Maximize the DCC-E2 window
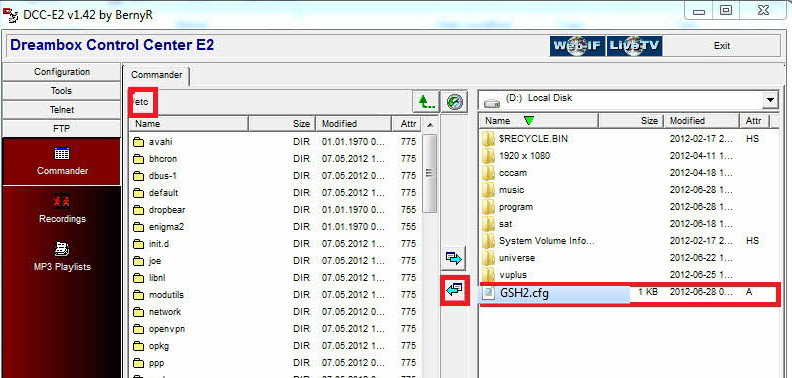 726,10
